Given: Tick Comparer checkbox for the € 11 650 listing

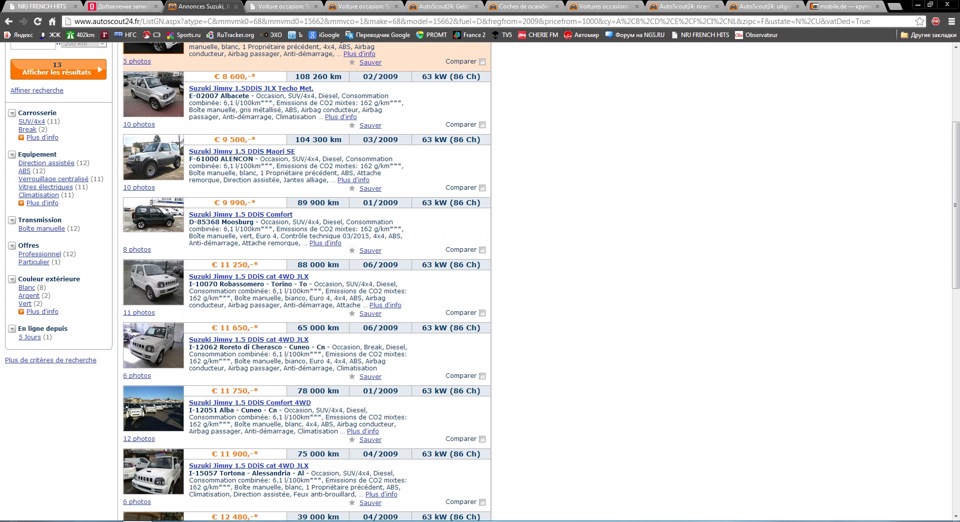Looking at the screenshot, I should pyautogui.click(x=482, y=376).
